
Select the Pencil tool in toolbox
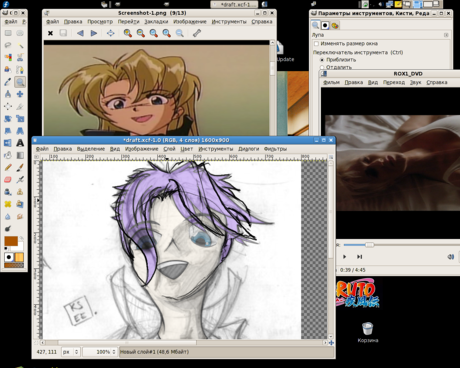[x=8, y=167]
